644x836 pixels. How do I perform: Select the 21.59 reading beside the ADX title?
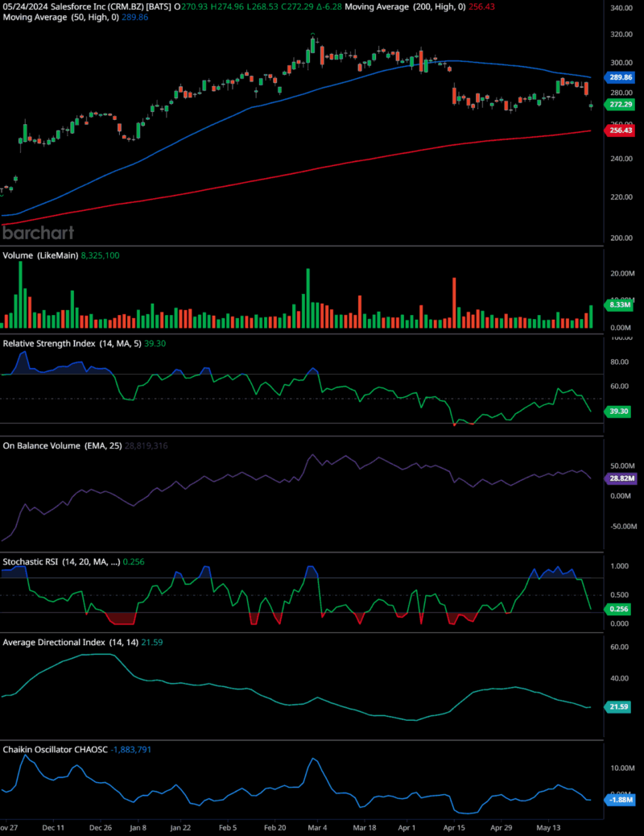(152, 643)
